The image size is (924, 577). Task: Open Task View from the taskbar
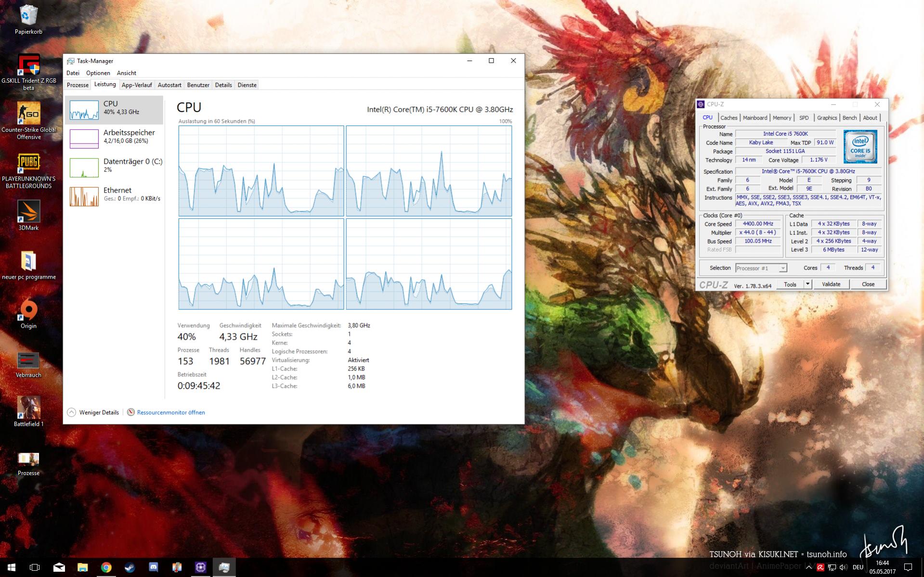[35, 567]
